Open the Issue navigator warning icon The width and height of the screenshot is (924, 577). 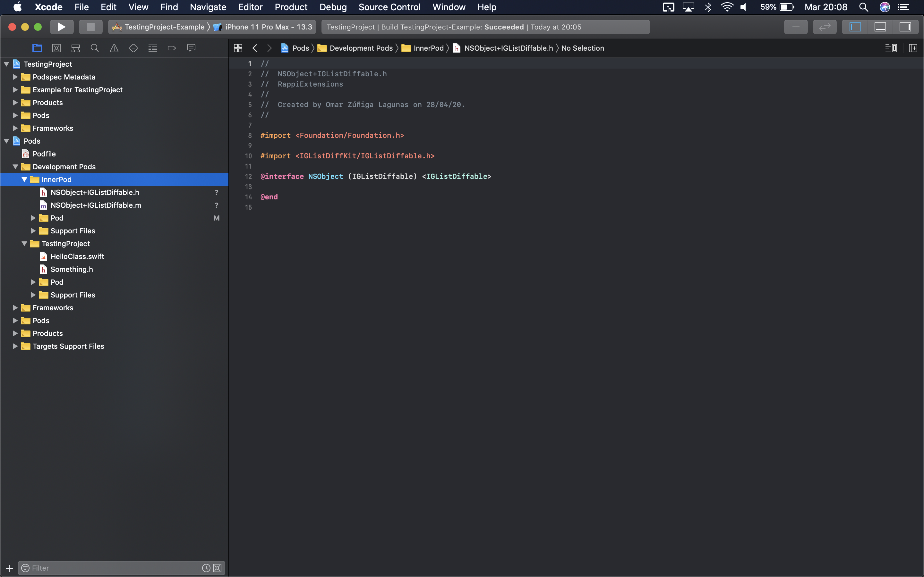[114, 48]
